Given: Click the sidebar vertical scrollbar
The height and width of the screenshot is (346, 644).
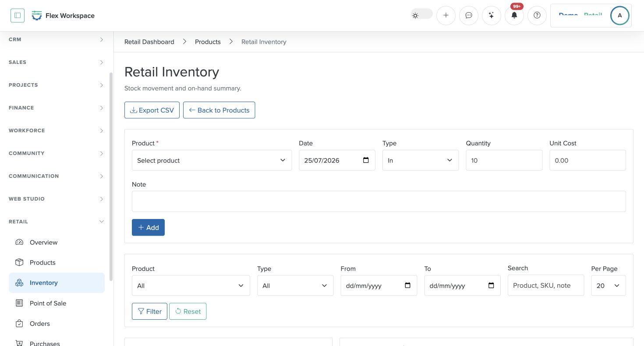Looking at the screenshot, I should pos(111,176).
